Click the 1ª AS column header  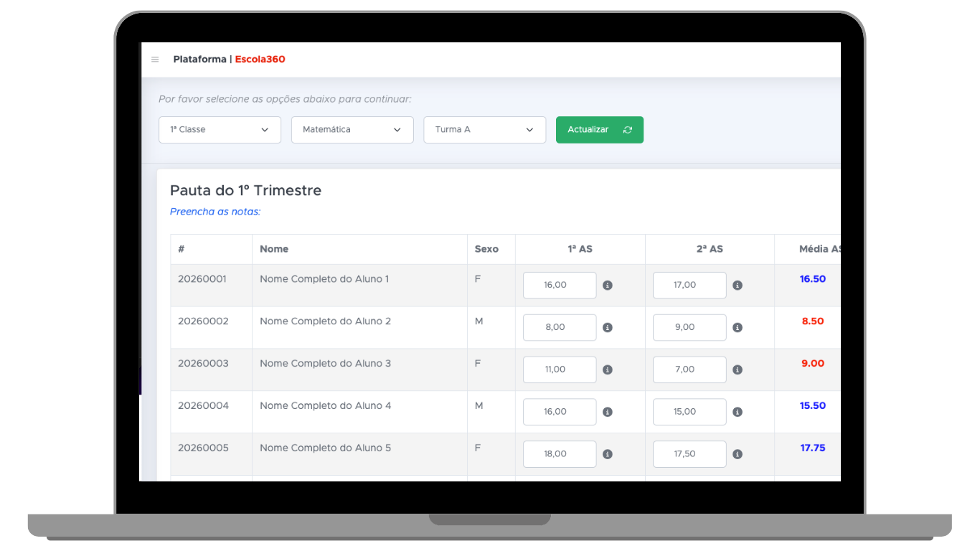[580, 249]
